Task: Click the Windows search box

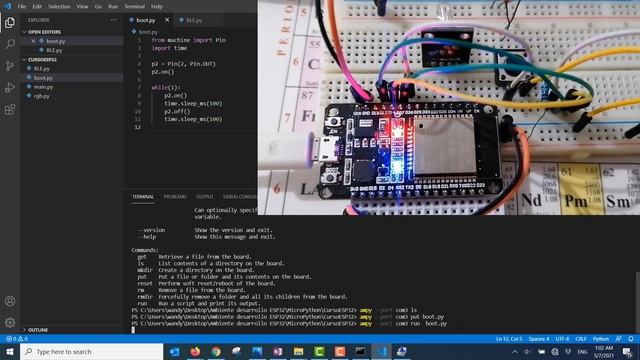Action: (91, 351)
